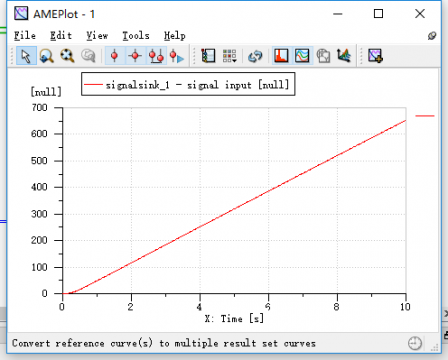Click the signalsink_1 legend entry
Screen dimensions: 448x360
click(x=188, y=85)
